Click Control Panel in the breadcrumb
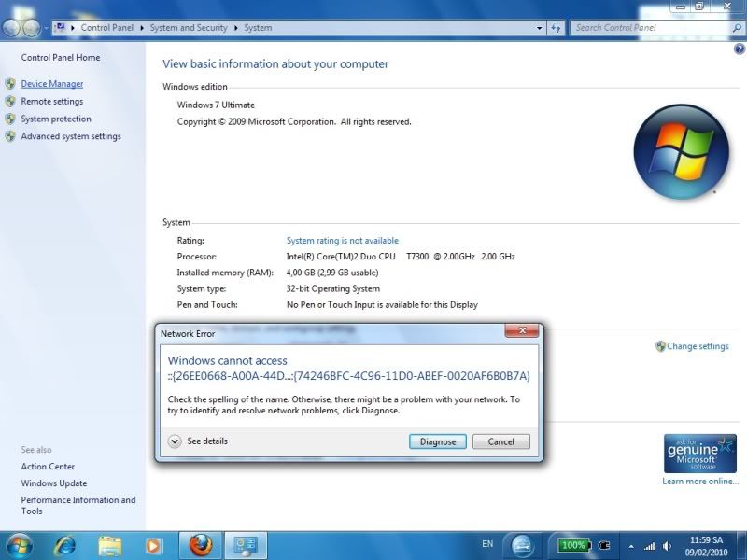The width and height of the screenshot is (747, 560). coord(106,28)
